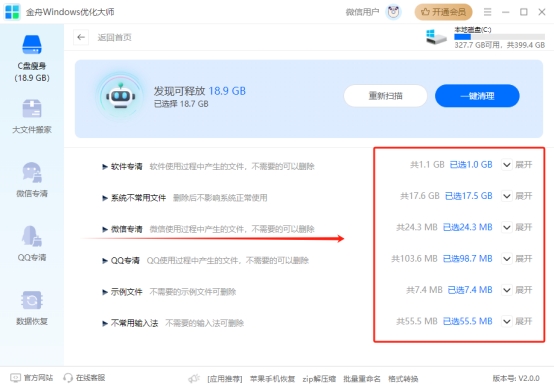Viewport: 554px width, 391px height.
Task: Open the C盘瘦身 disk cleanup sidebar icon
Action: 32,45
